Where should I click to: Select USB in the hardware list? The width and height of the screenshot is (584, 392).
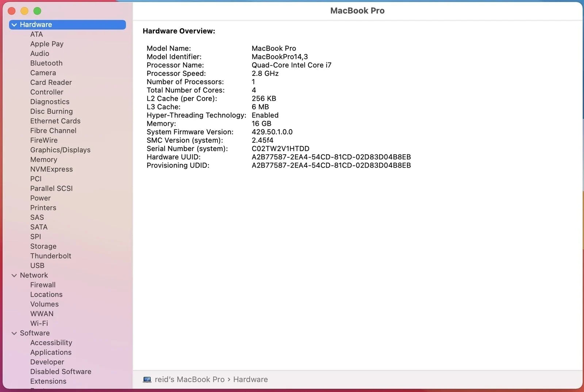point(37,266)
